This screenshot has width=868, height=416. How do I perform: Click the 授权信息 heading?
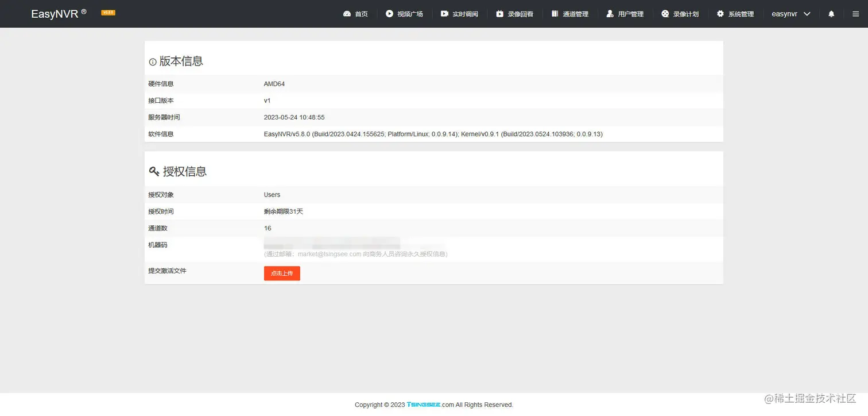point(185,171)
